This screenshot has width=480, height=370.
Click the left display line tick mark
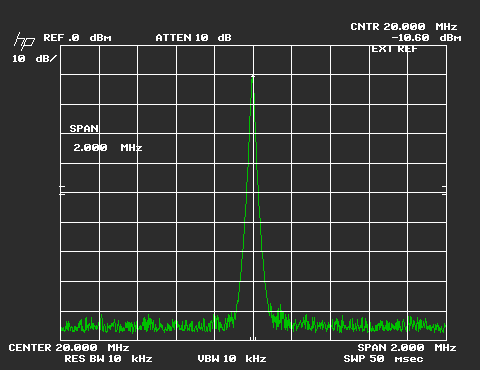[x=62, y=191]
